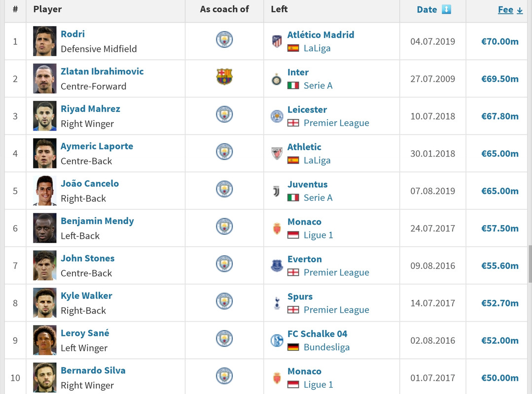The width and height of the screenshot is (532, 394).
Task: Open the Bundesliga league link
Action: pyautogui.click(x=326, y=347)
